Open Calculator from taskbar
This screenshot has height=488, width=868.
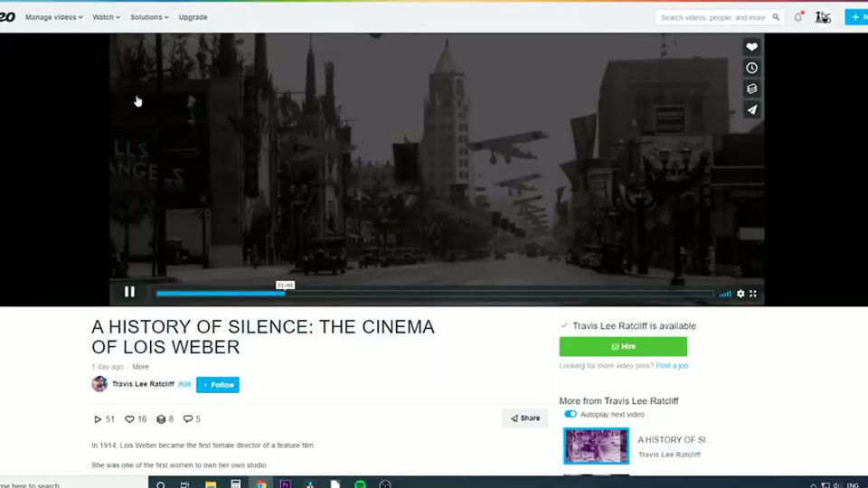(236, 484)
